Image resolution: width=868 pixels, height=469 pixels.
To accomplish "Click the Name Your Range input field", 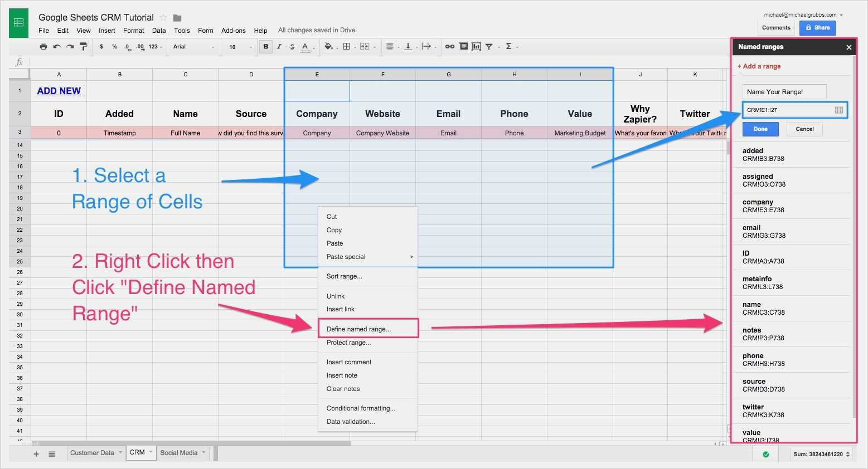I will pos(784,92).
